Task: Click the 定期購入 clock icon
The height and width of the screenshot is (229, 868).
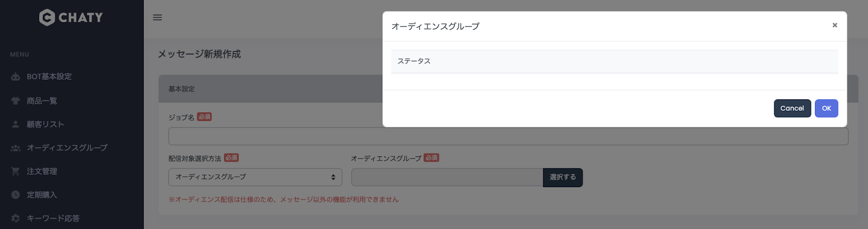Action: (16, 195)
